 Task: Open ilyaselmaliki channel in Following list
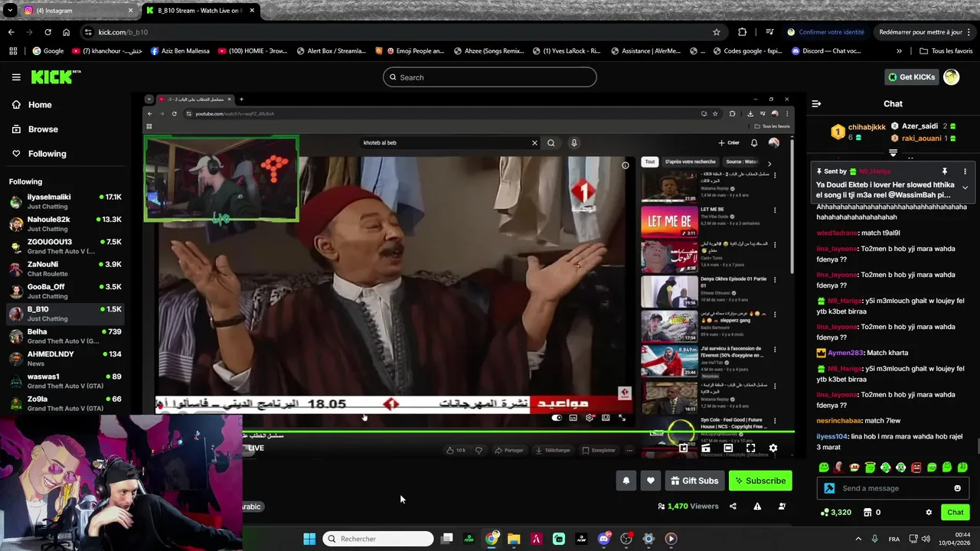point(65,202)
